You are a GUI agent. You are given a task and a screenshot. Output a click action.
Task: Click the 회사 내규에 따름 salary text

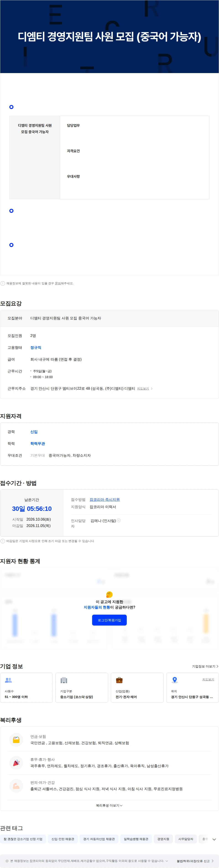point(56,359)
